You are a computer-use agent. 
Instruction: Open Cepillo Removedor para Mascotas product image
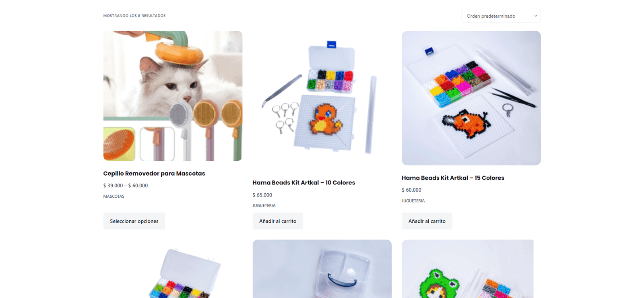point(173,96)
